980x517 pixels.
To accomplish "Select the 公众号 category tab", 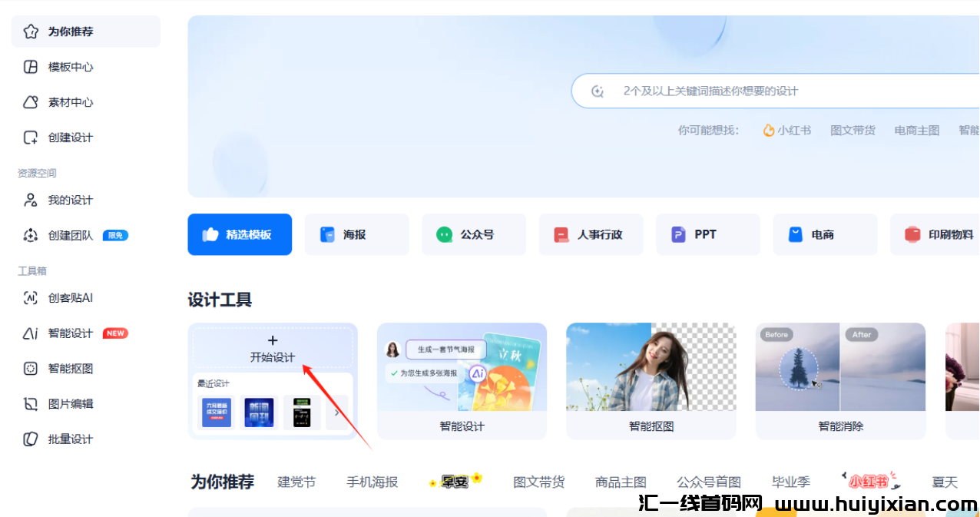I will [474, 234].
